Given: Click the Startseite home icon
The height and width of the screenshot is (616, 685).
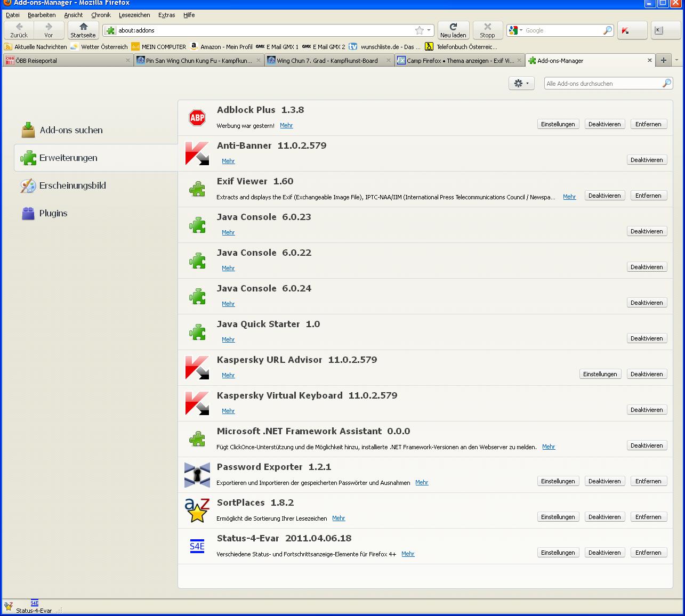Looking at the screenshot, I should (83, 27).
